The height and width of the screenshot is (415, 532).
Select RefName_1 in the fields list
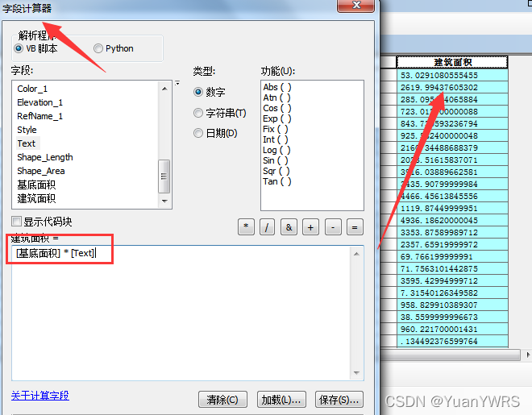(x=39, y=116)
